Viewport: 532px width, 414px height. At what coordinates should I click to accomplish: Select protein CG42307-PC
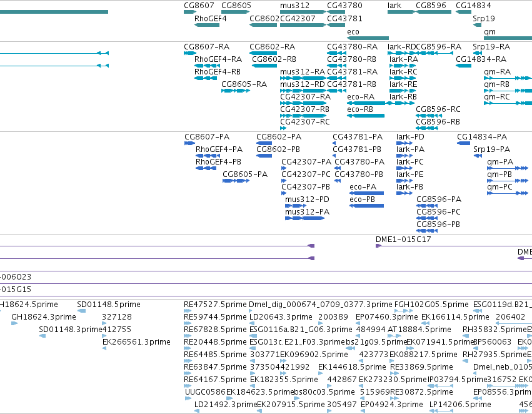pyautogui.click(x=284, y=181)
